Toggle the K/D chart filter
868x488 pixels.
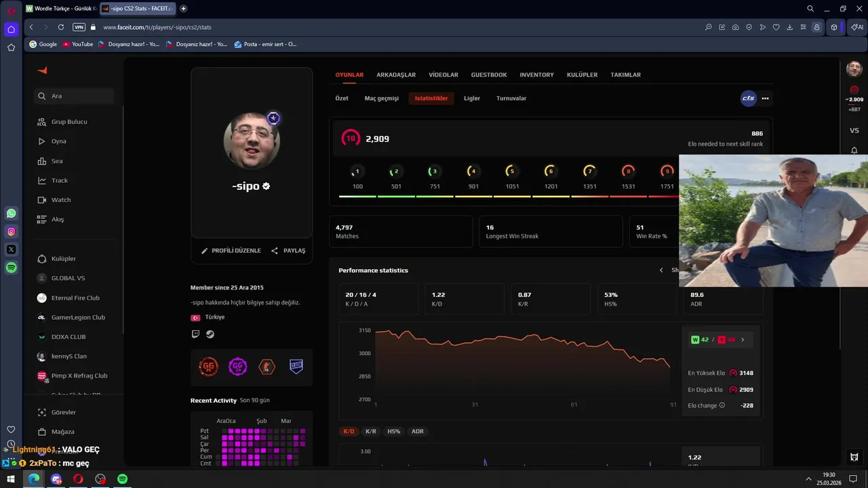click(349, 431)
